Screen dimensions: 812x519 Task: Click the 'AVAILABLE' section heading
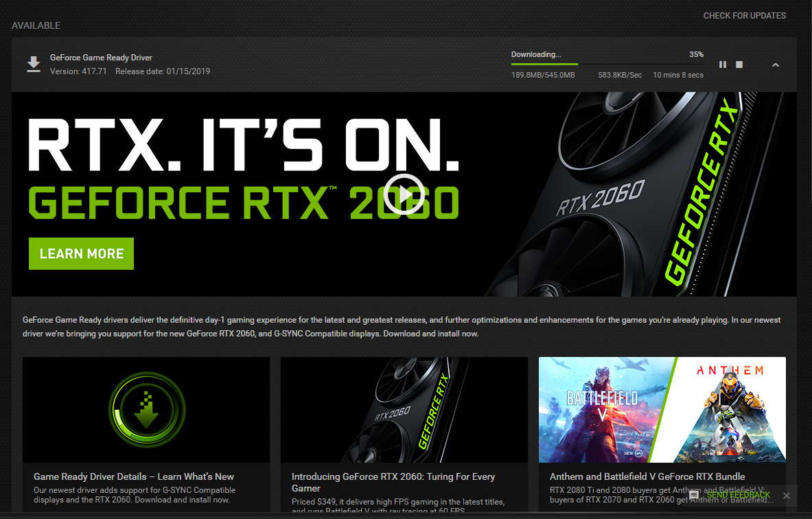36,25
